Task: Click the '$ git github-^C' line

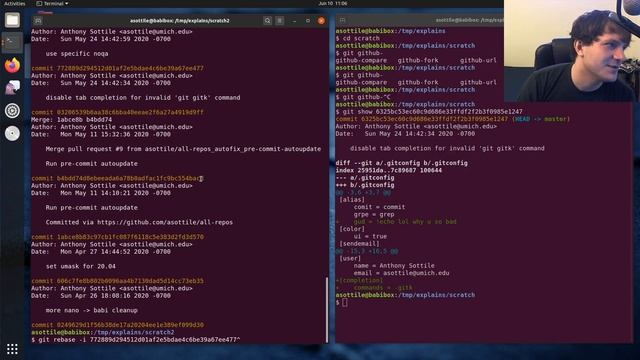Action: pyautogui.click(x=363, y=97)
